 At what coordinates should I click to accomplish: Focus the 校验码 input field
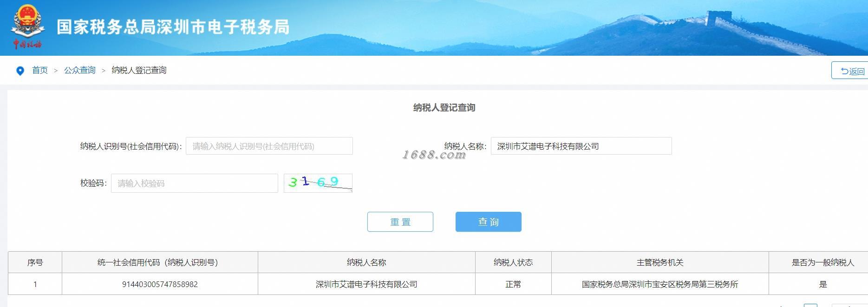coord(195,183)
